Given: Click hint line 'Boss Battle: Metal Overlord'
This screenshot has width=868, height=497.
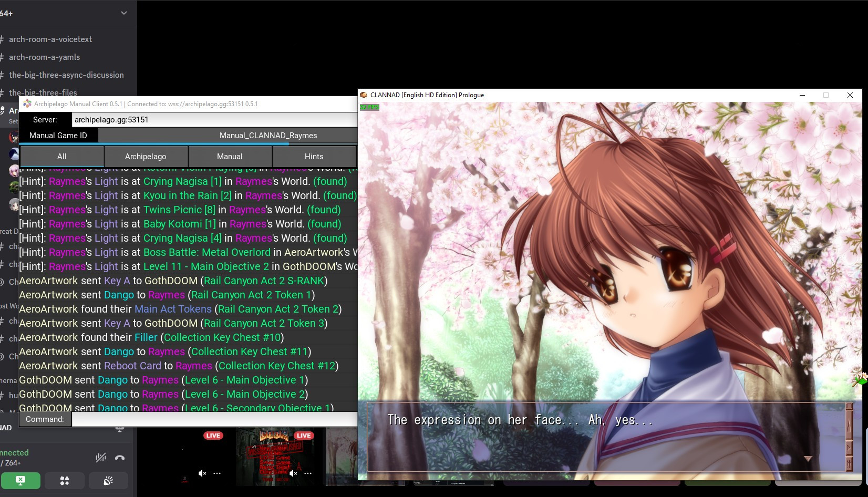Looking at the screenshot, I should point(188,252).
